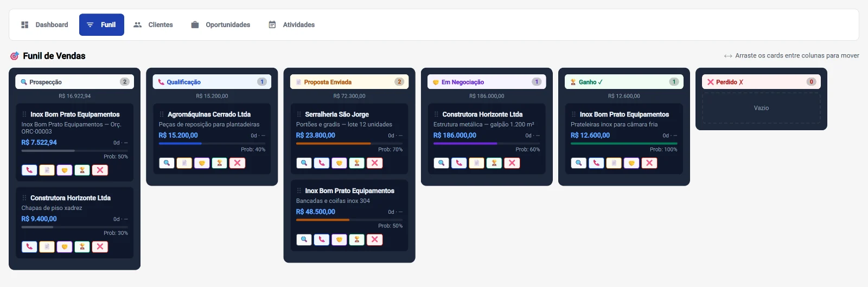868x287 pixels.
Task: Click trophy icon on Chapas de piso xadrez card
Action: point(82,247)
